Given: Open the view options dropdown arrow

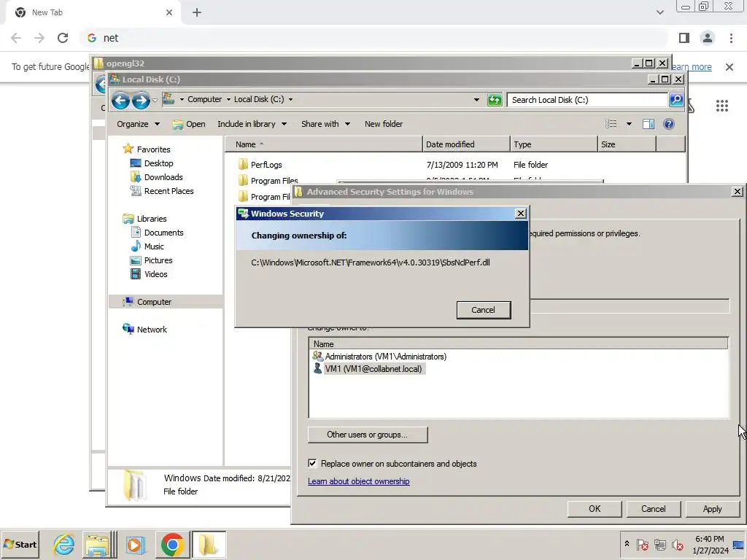Looking at the screenshot, I should pos(629,124).
